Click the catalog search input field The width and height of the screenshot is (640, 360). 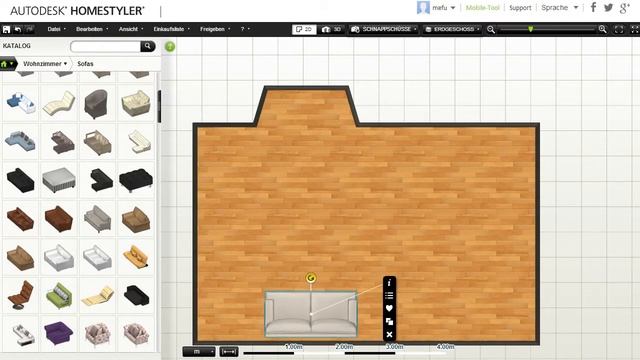click(105, 46)
